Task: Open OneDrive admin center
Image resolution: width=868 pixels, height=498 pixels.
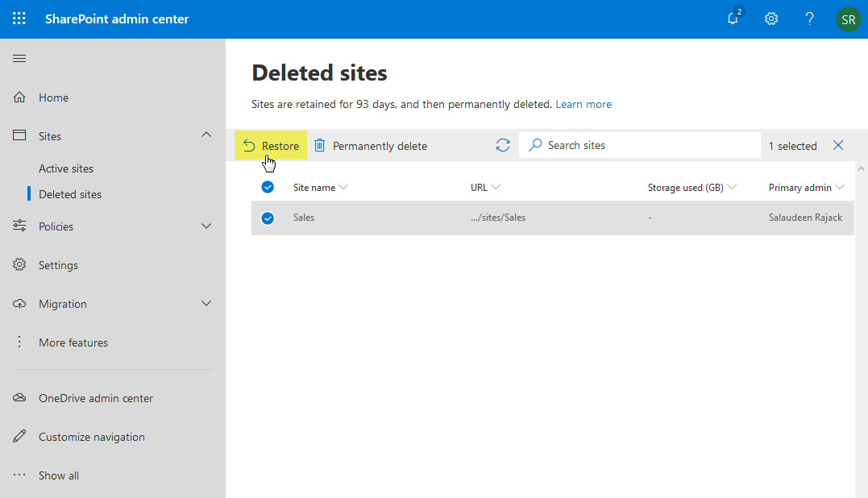Action: pyautogui.click(x=97, y=397)
